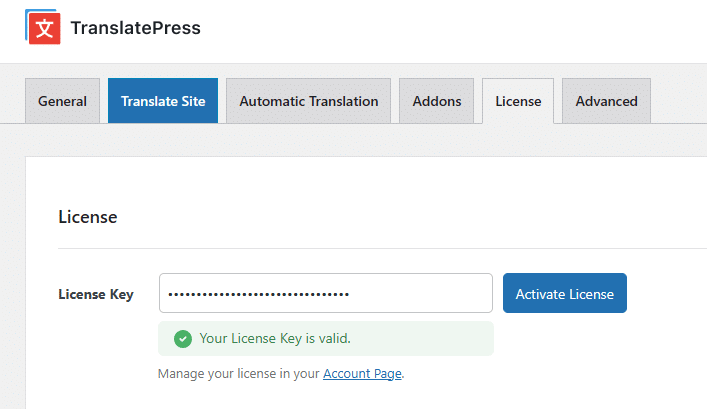707x409 pixels.
Task: Click the License section heading
Action: [88, 217]
